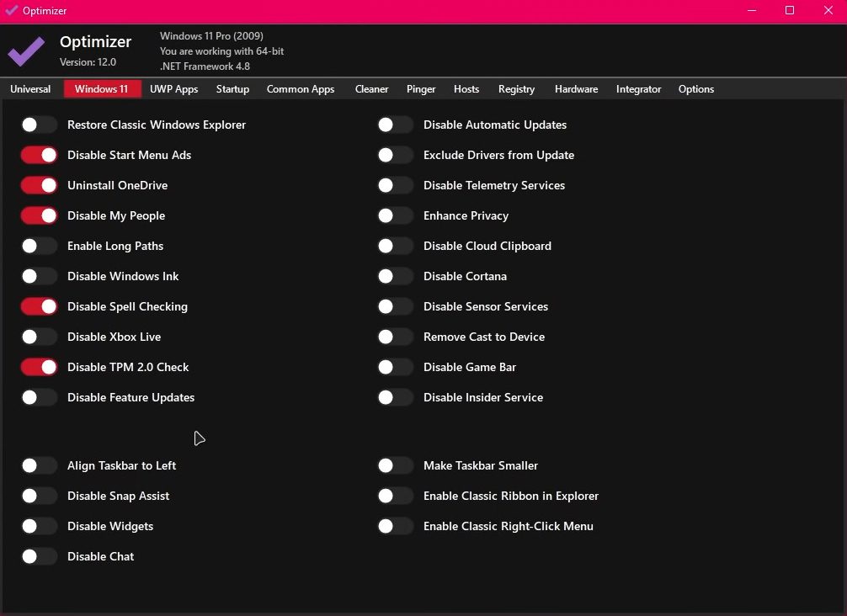
Task: Open the Integrator tab
Action: click(x=638, y=89)
